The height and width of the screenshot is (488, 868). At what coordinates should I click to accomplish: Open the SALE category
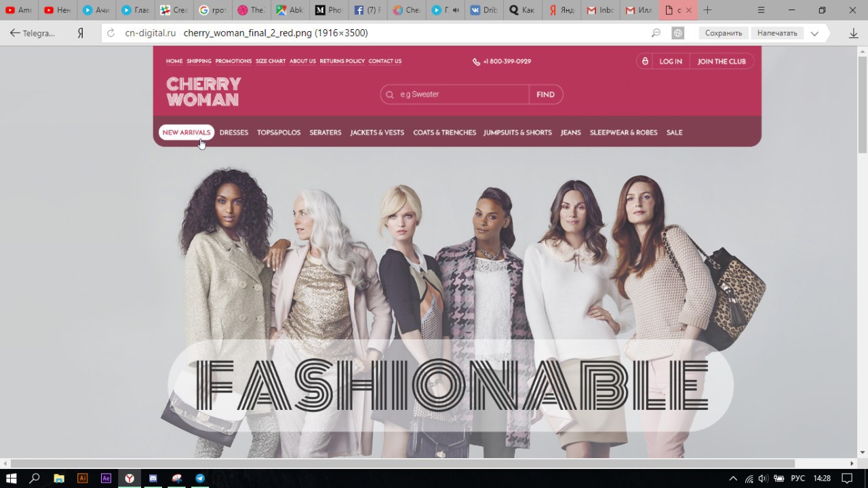(675, 132)
